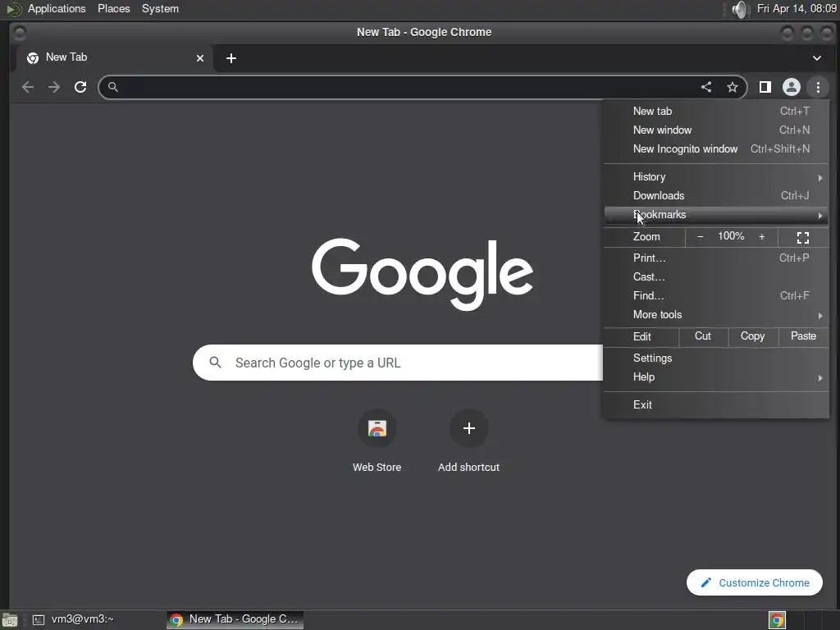This screenshot has height=630, width=840.
Task: Bookmark this tab with the star icon
Action: click(x=733, y=87)
